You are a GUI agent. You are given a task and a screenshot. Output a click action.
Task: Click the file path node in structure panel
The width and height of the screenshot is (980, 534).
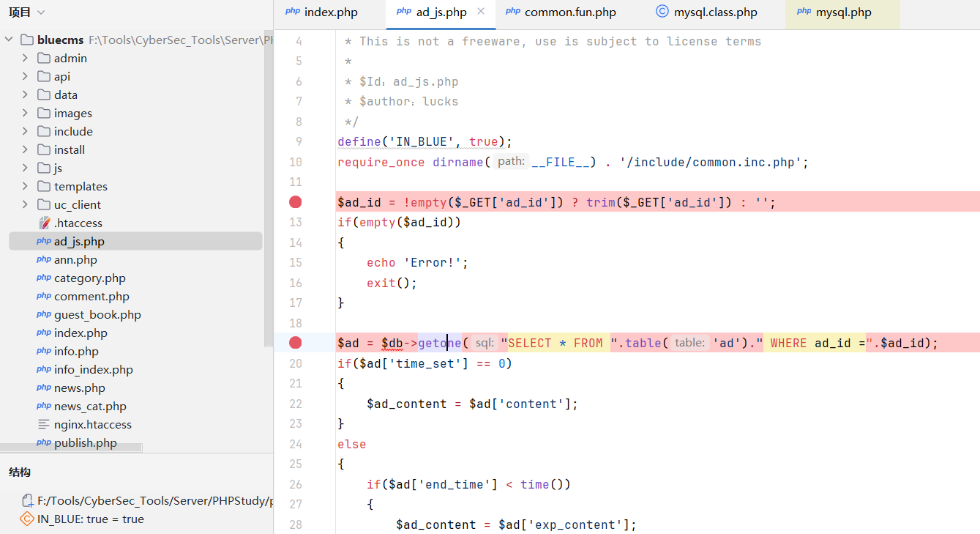pyautogui.click(x=146, y=501)
